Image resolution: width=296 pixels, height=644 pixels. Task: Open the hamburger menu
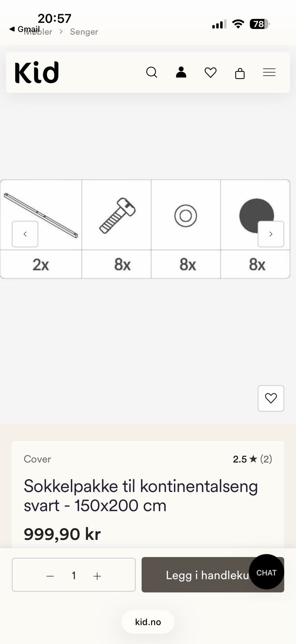tap(269, 73)
